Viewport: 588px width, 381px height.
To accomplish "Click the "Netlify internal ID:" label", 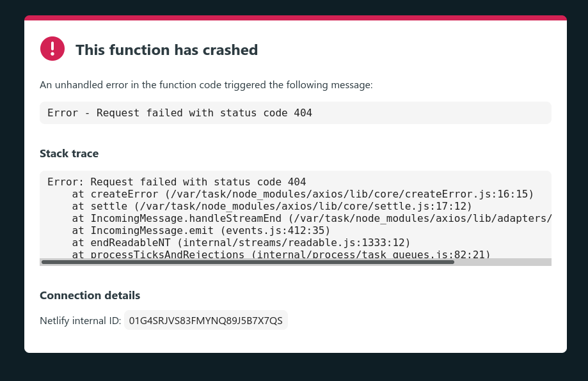I will 80,320.
